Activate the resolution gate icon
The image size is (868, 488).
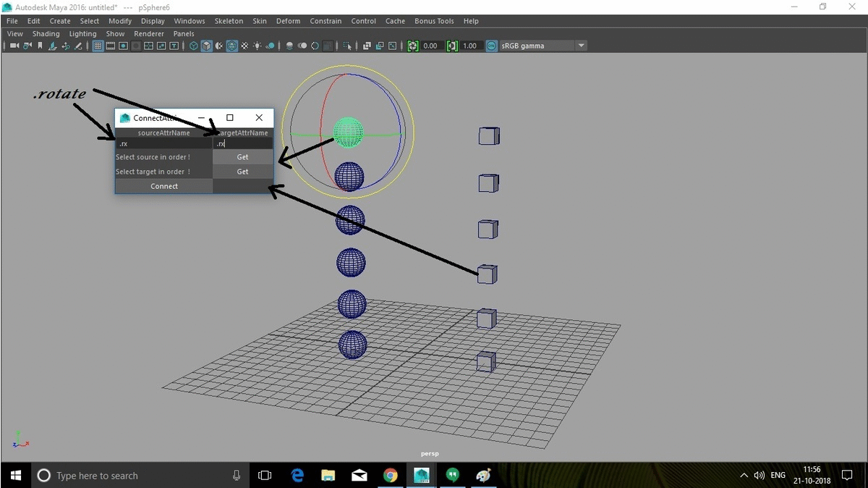(123, 46)
